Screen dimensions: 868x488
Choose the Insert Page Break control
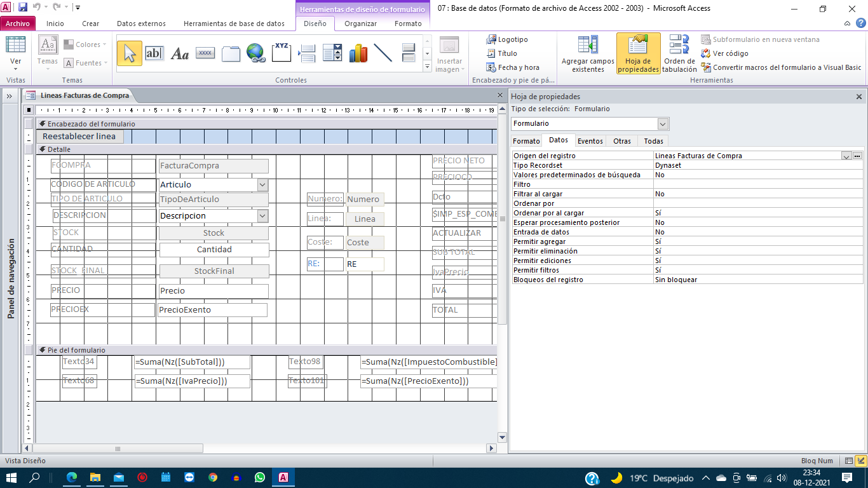307,53
